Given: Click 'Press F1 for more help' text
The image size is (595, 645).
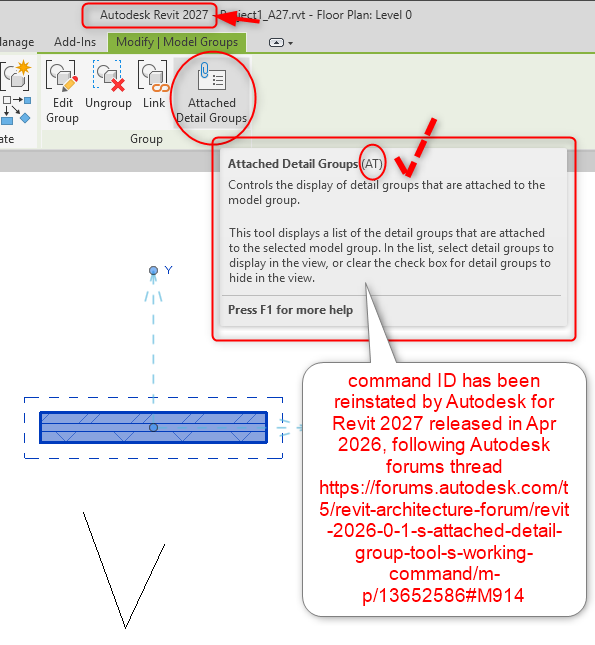Looking at the screenshot, I should click(291, 310).
